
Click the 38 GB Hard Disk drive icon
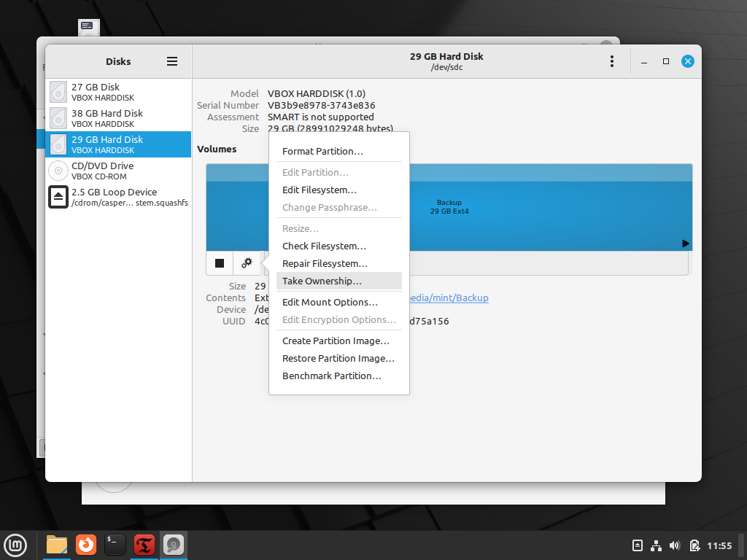58,118
